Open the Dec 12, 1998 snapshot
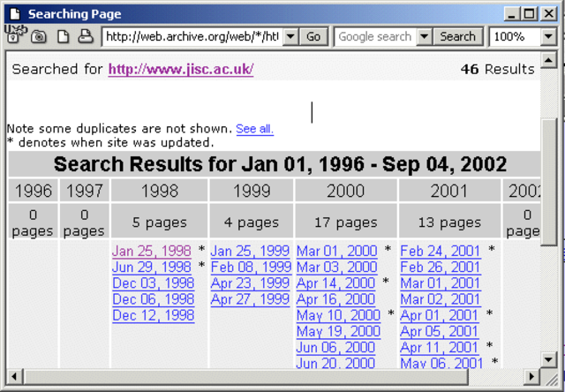This screenshot has height=392, width=565. (x=154, y=315)
